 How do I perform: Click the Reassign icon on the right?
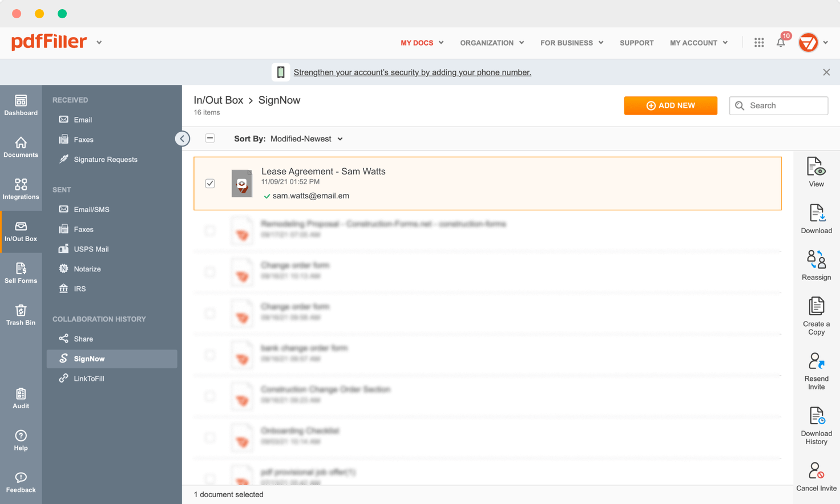point(815,264)
